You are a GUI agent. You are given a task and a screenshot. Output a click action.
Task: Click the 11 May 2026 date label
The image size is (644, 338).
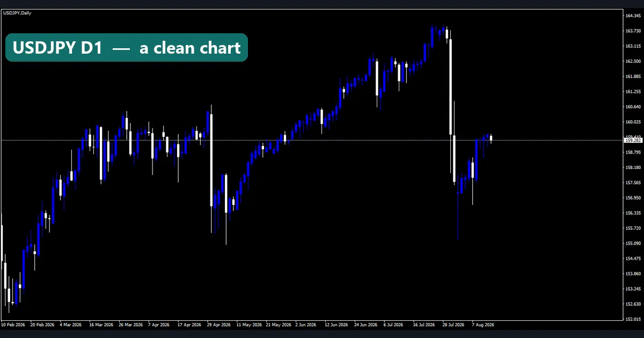click(248, 325)
